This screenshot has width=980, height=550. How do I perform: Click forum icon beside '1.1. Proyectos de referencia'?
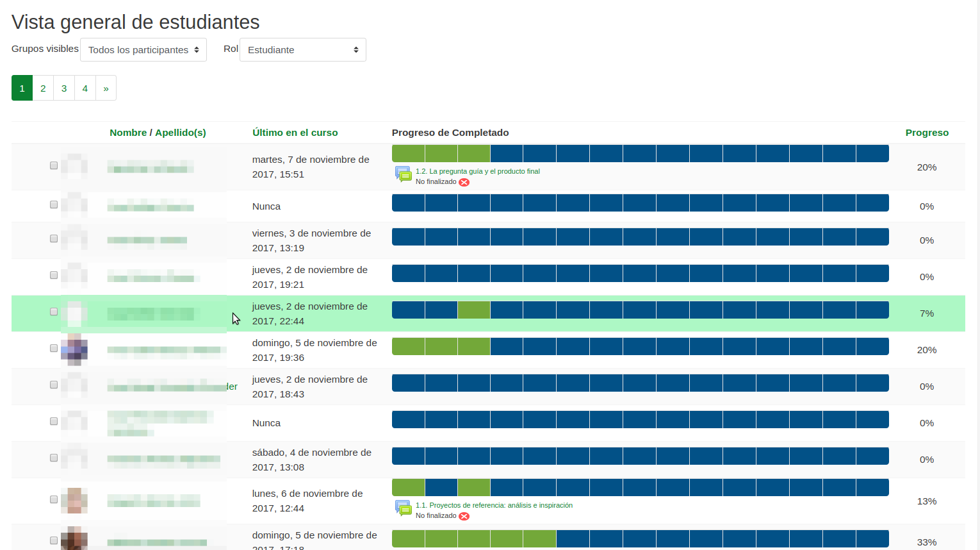pyautogui.click(x=403, y=508)
